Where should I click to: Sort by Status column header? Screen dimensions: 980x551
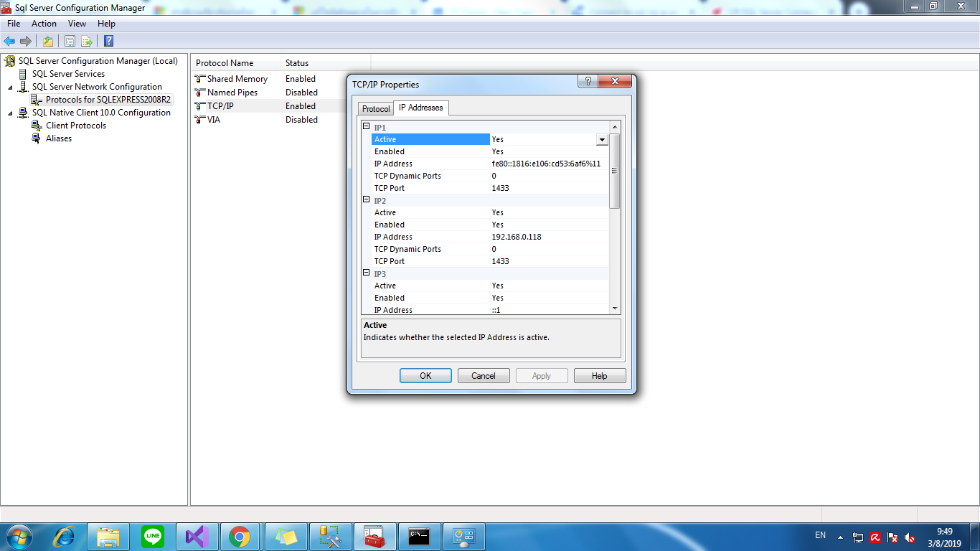(x=326, y=63)
